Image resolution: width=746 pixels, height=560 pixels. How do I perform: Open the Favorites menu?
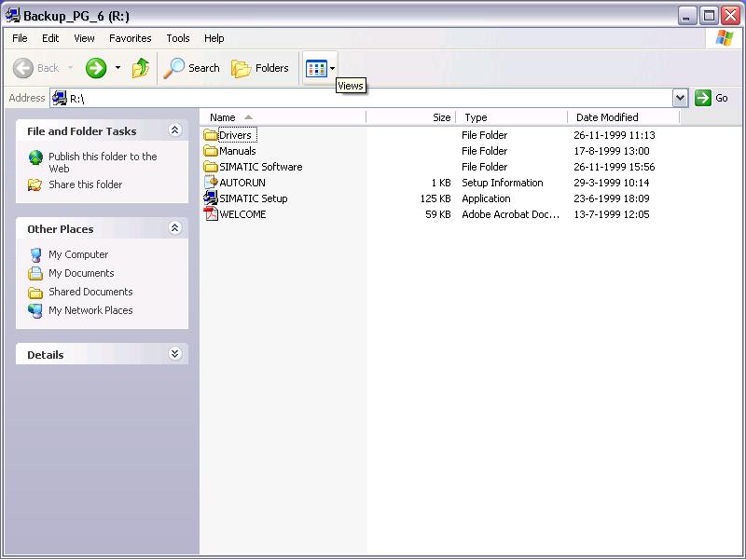[130, 38]
